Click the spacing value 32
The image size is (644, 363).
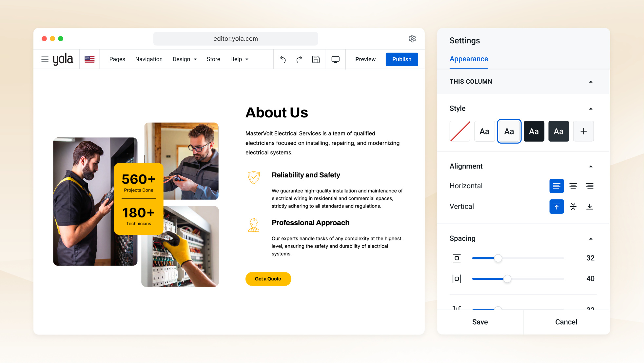590,258
